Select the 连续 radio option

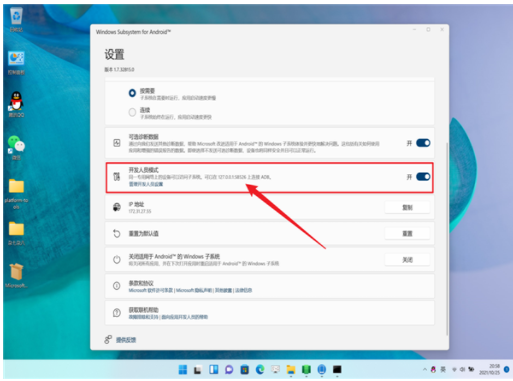tap(132, 112)
